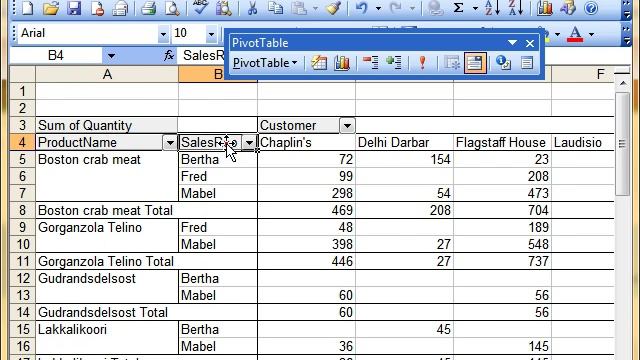Select the Sum of Quantity cell
The image size is (640, 360).
point(107,125)
